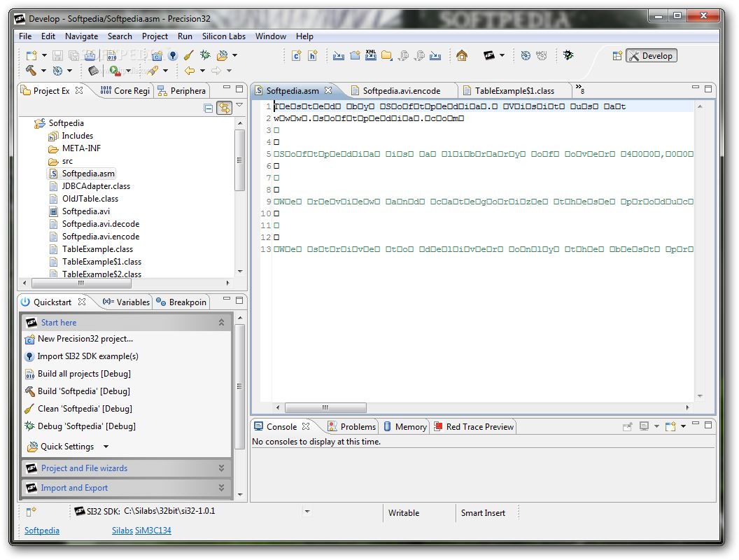
Task: Collapse All in Project Explorer
Action: tap(209, 108)
